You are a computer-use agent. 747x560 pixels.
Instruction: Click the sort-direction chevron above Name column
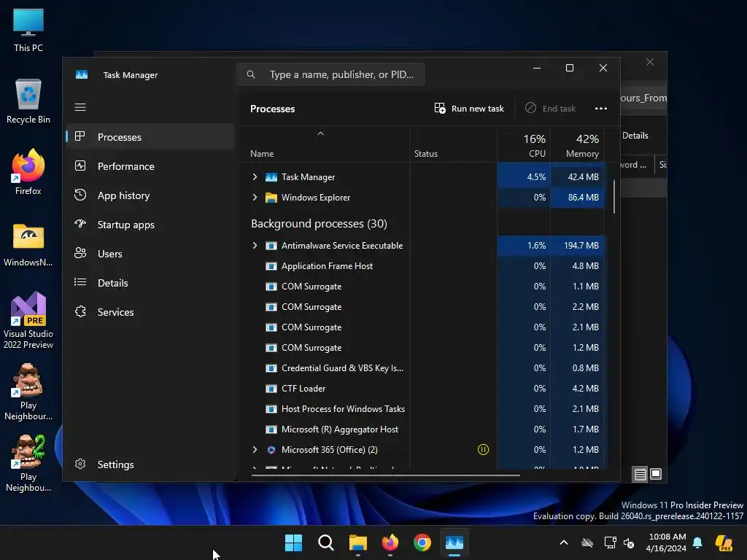point(321,134)
